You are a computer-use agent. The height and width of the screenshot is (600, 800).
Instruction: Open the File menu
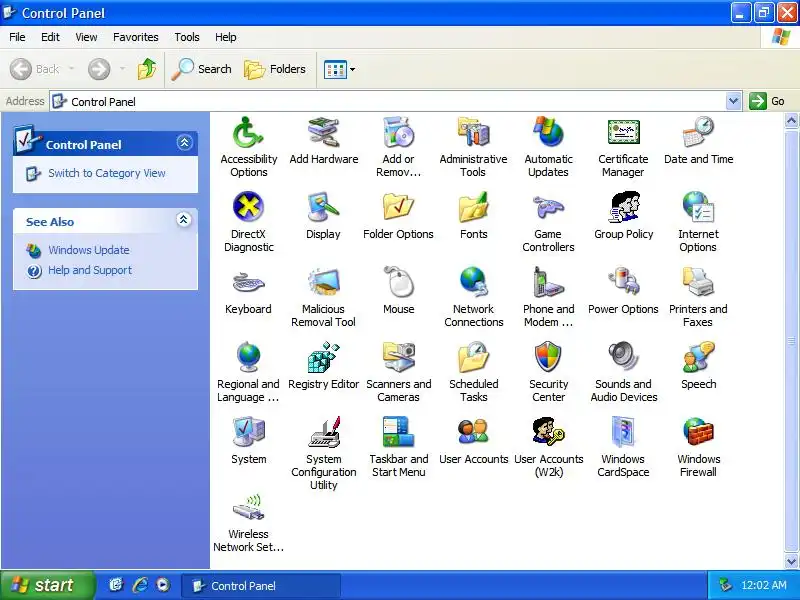[17, 37]
